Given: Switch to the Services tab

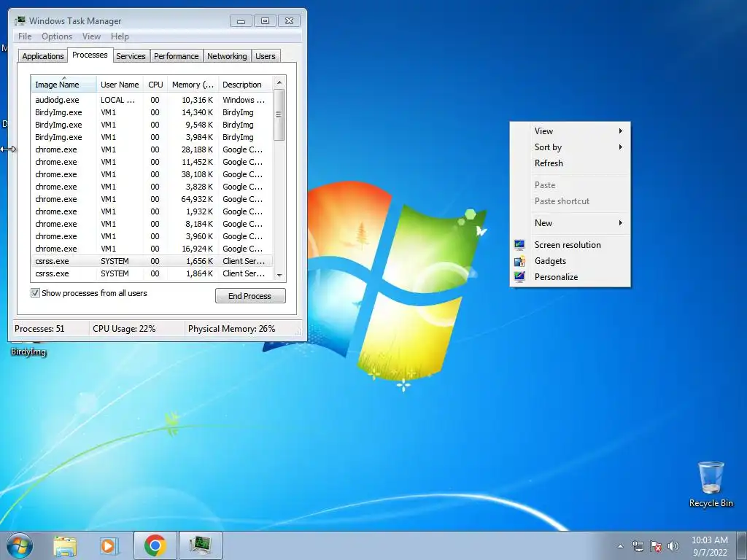Looking at the screenshot, I should (131, 56).
